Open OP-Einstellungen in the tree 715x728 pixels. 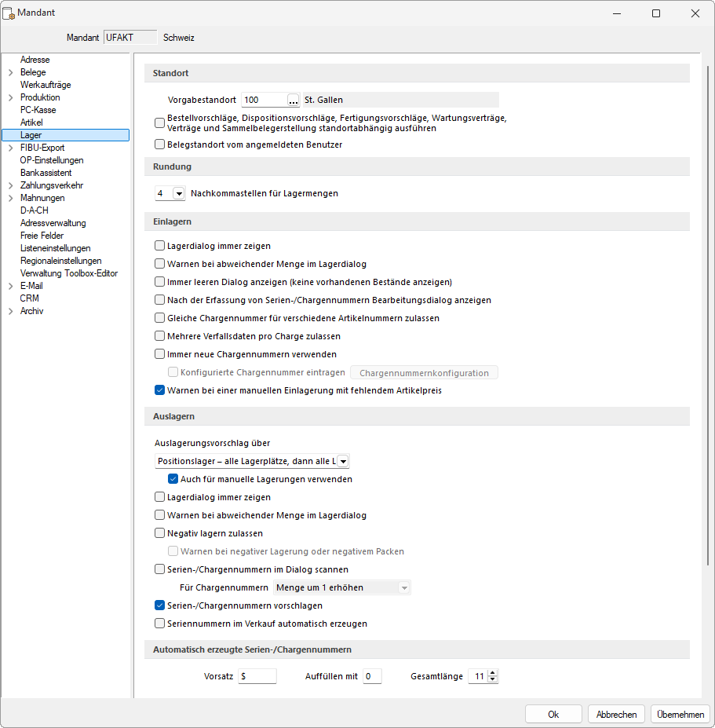click(x=52, y=160)
